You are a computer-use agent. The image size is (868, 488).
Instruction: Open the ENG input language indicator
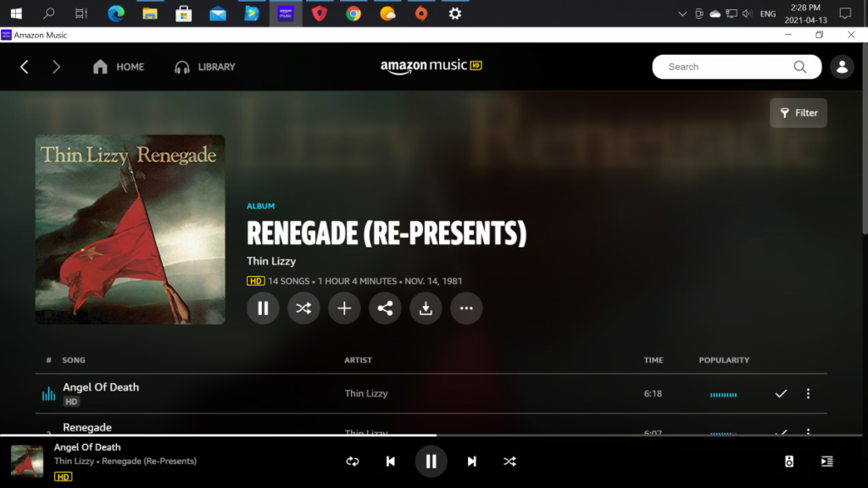tap(768, 14)
